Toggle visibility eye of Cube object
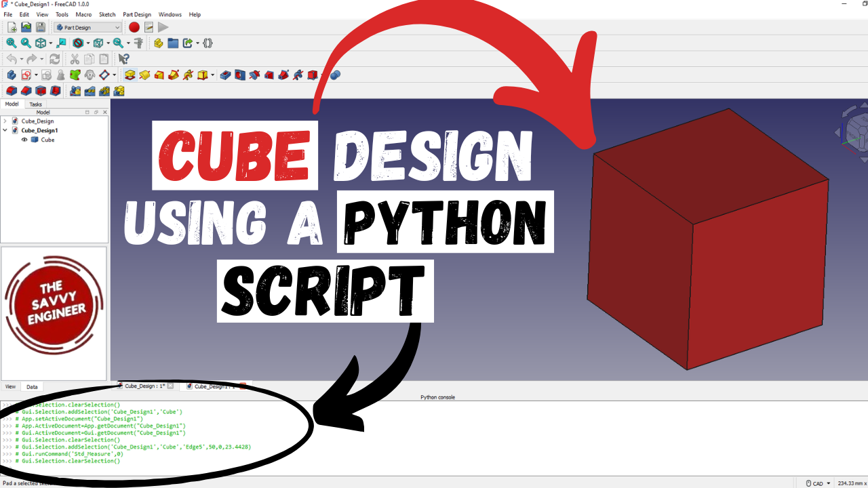The width and height of the screenshot is (868, 488). (24, 140)
